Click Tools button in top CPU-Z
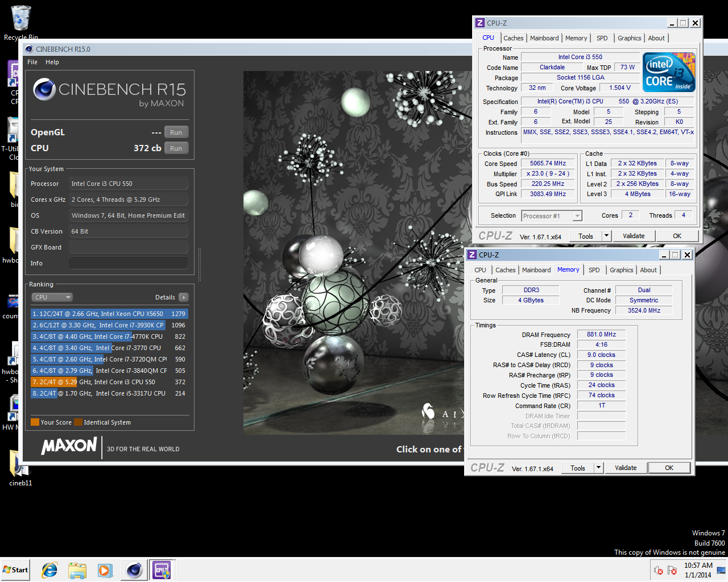The image size is (728, 582). 586,236
